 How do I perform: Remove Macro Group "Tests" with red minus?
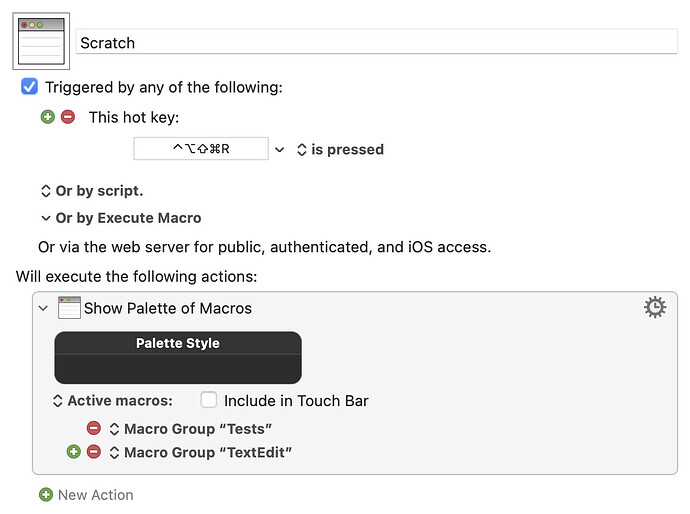[94, 428]
